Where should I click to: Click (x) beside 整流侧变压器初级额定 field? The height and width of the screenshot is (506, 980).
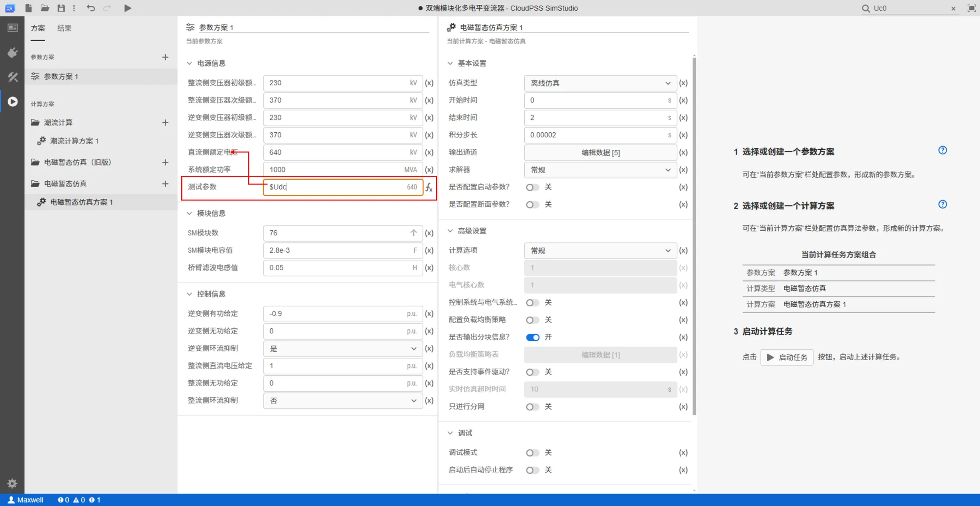[x=429, y=83]
